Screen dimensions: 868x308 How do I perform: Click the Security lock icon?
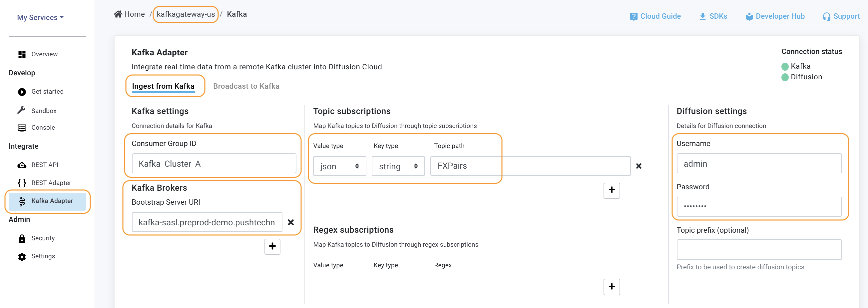[22, 239]
